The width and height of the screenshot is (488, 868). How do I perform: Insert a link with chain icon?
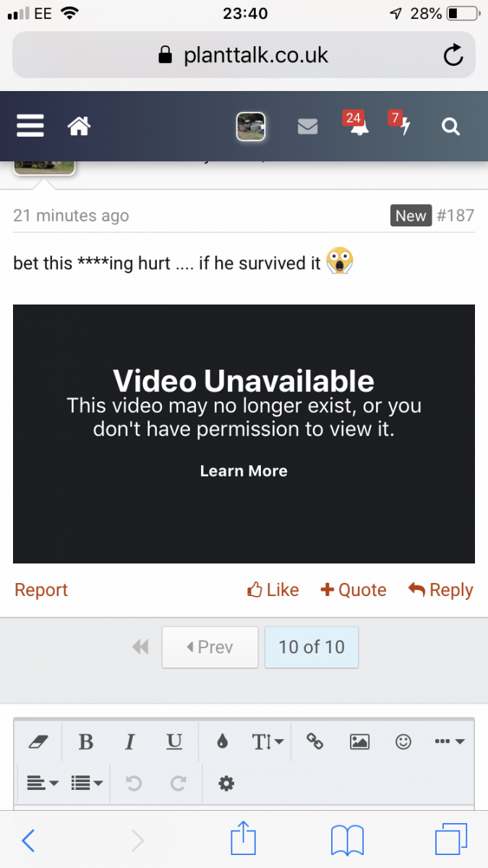[x=315, y=741]
